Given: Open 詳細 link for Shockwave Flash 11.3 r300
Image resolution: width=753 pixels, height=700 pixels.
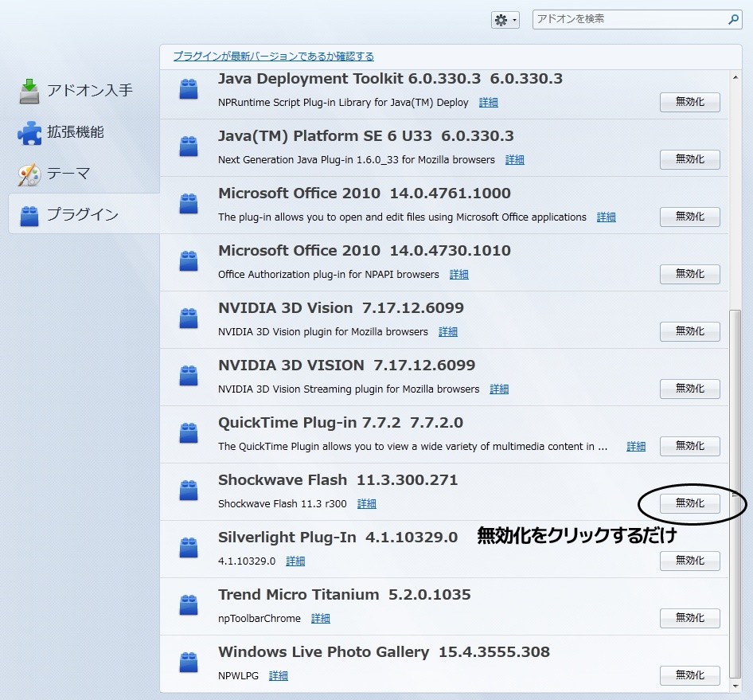Looking at the screenshot, I should click(x=367, y=503).
